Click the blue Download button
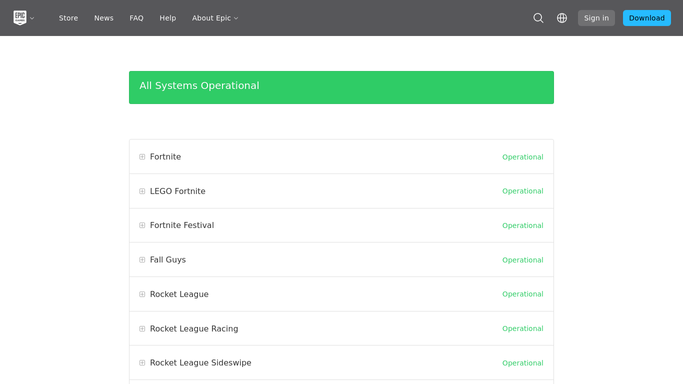683x384 pixels. (647, 18)
